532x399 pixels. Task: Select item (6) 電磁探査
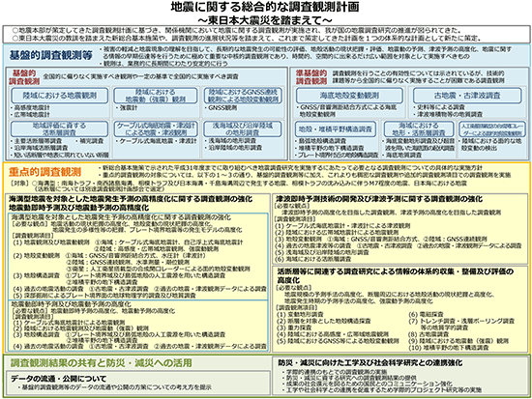pos(426,314)
